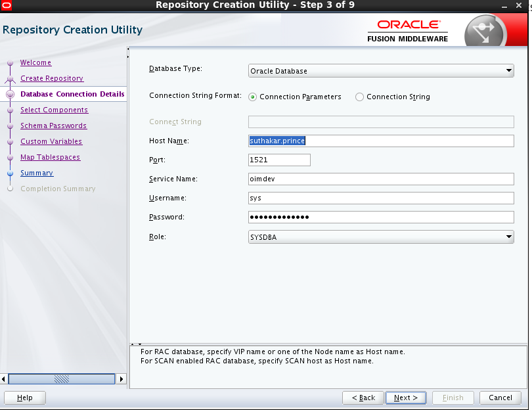Click the Database Connection Details step marker
This screenshot has width=532, height=410.
[10, 95]
